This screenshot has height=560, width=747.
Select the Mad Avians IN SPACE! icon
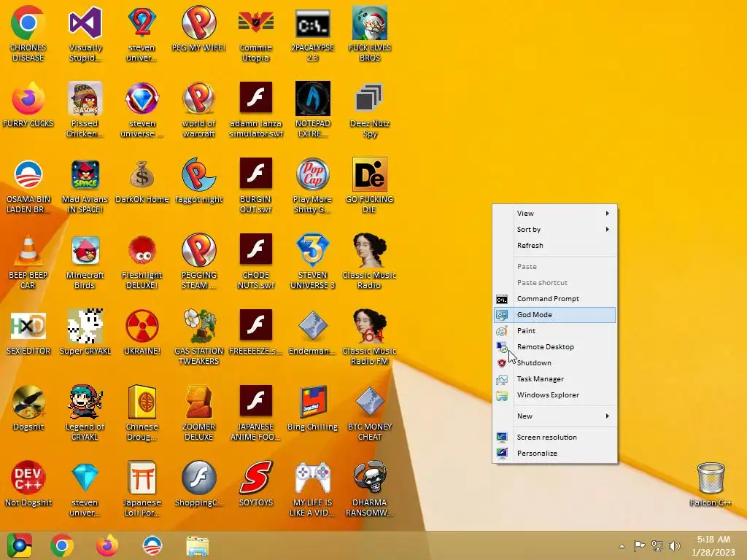[85, 186]
